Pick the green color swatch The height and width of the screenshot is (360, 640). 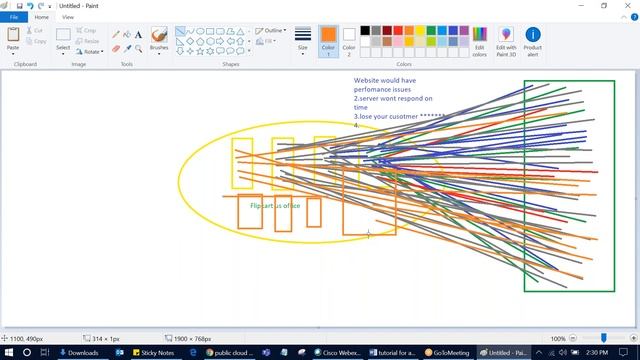(x=431, y=31)
